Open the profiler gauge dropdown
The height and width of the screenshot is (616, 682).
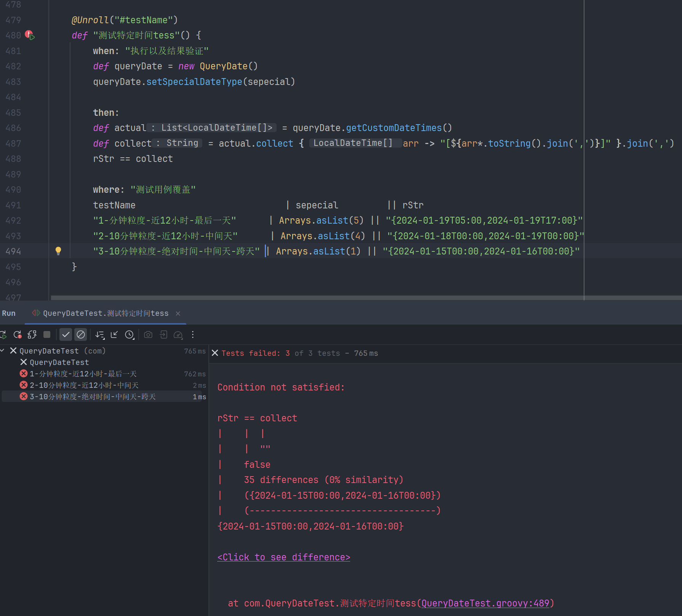(178, 335)
